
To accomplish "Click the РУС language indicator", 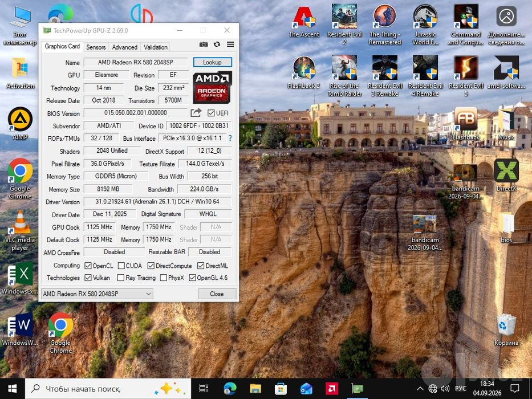I will [x=460, y=389].
